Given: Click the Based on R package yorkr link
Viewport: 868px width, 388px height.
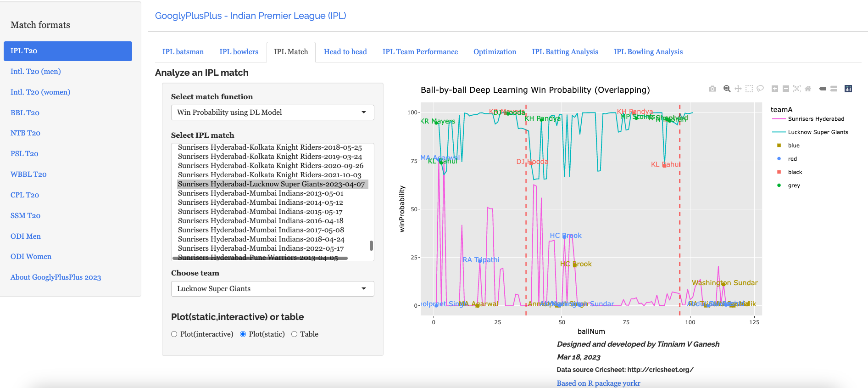Looking at the screenshot, I should pyautogui.click(x=598, y=383).
